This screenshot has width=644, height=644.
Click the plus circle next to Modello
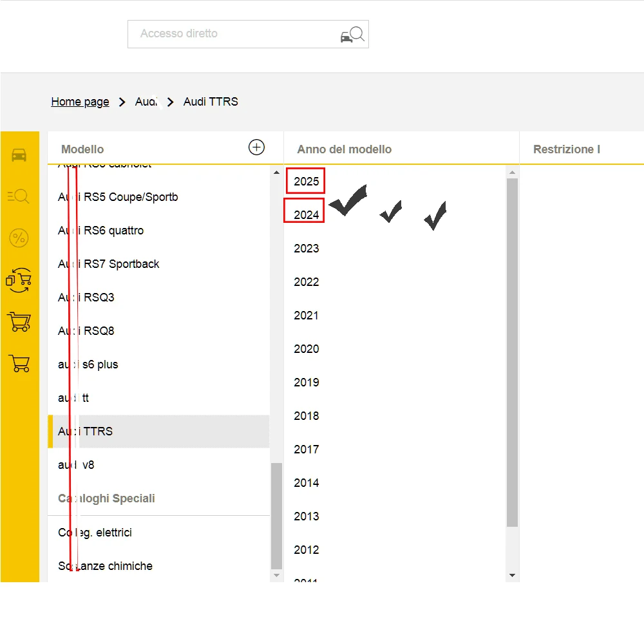tap(257, 147)
